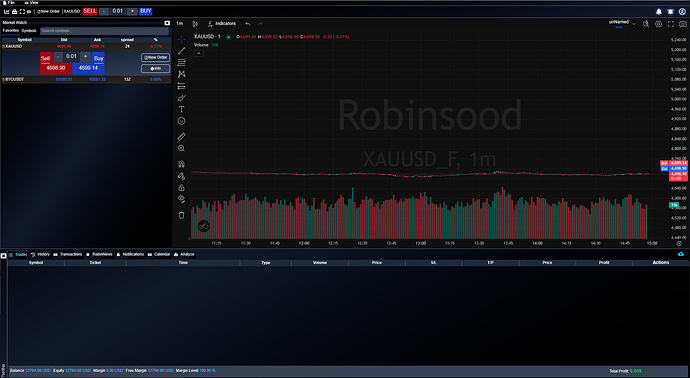690x378 pixels.
Task: Remove drawings with the trash icon
Action: click(x=181, y=215)
